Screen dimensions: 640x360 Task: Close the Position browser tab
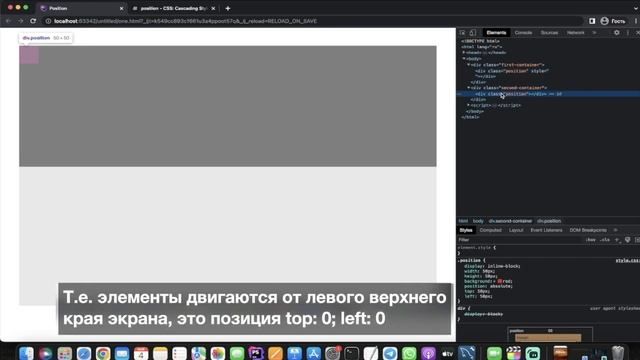[x=121, y=8]
